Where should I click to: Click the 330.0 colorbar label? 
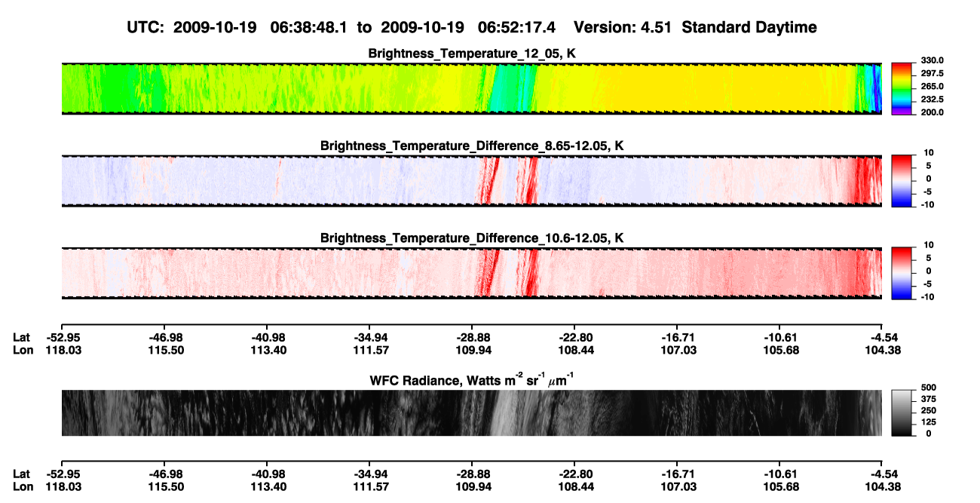(933, 60)
